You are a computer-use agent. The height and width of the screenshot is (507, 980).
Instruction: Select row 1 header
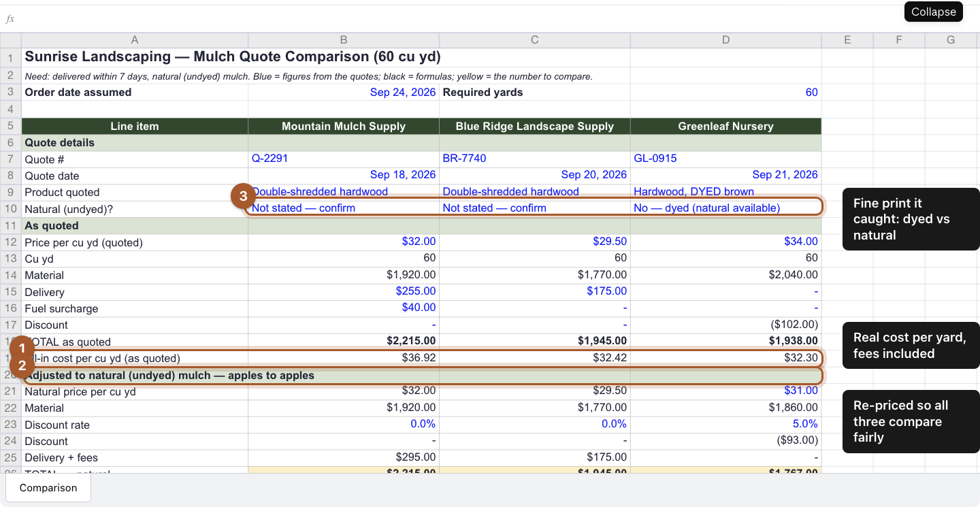tap(11, 57)
